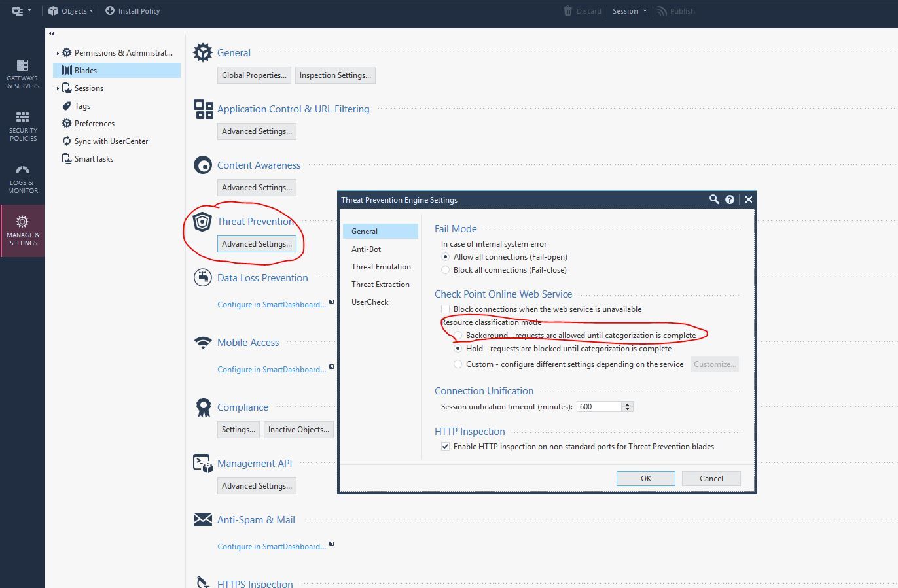Screen dimensions: 898x588
Task: Switch to Anti-Bot settings tab
Action: pyautogui.click(x=367, y=249)
